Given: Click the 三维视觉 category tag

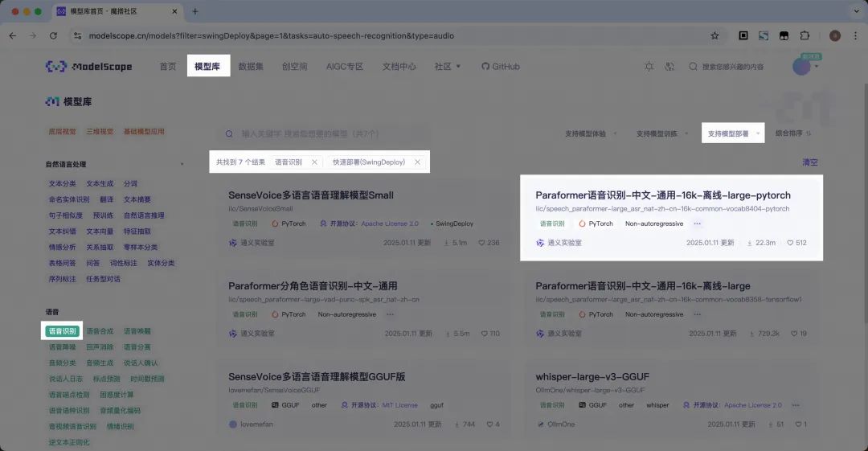Looking at the screenshot, I should [100, 132].
